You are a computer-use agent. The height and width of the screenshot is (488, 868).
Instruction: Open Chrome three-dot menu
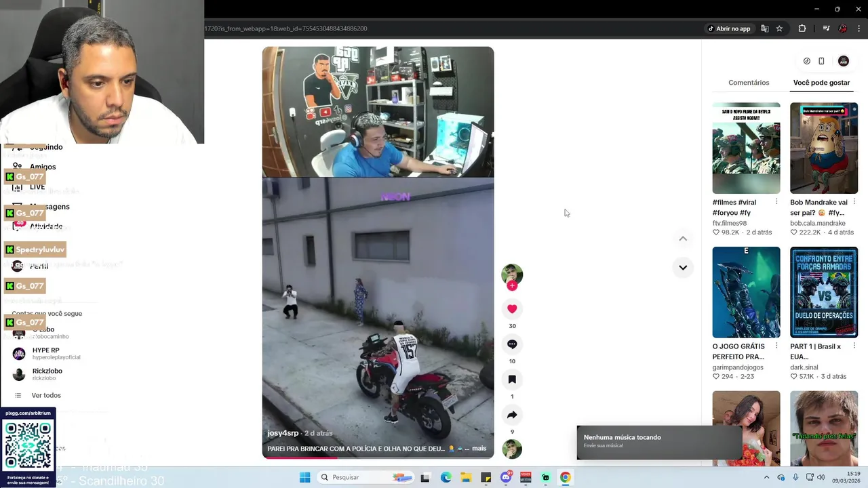[x=859, y=28]
